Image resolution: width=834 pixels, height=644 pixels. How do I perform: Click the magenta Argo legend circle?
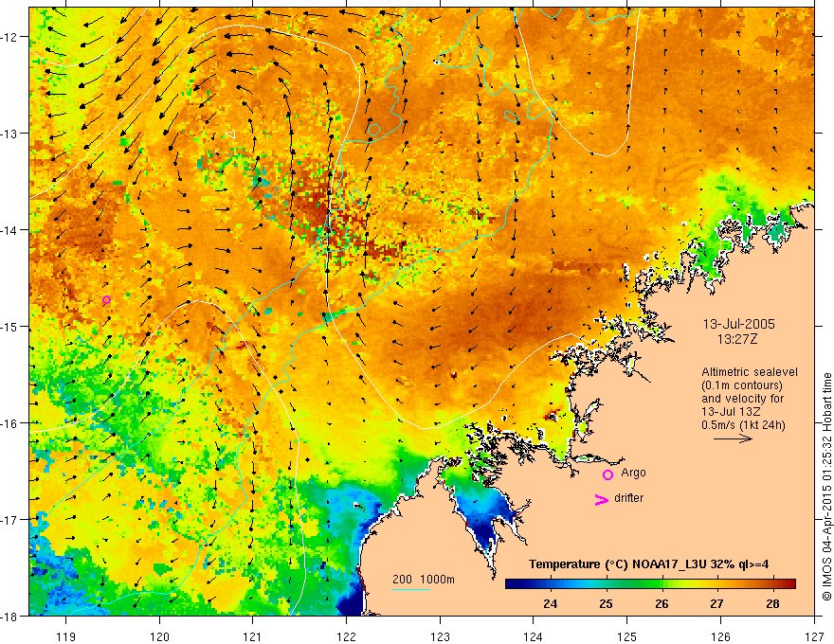607,474
